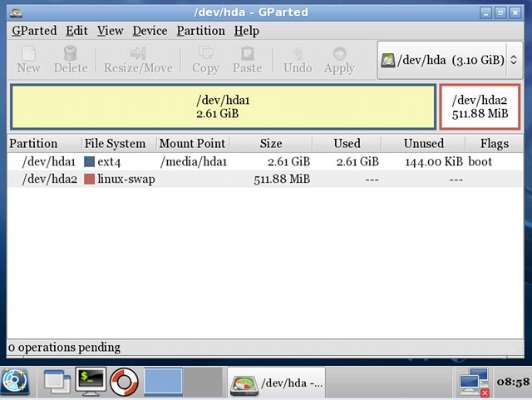Sort by the Used column header
Screen dimensions: 532x400
click(x=347, y=143)
